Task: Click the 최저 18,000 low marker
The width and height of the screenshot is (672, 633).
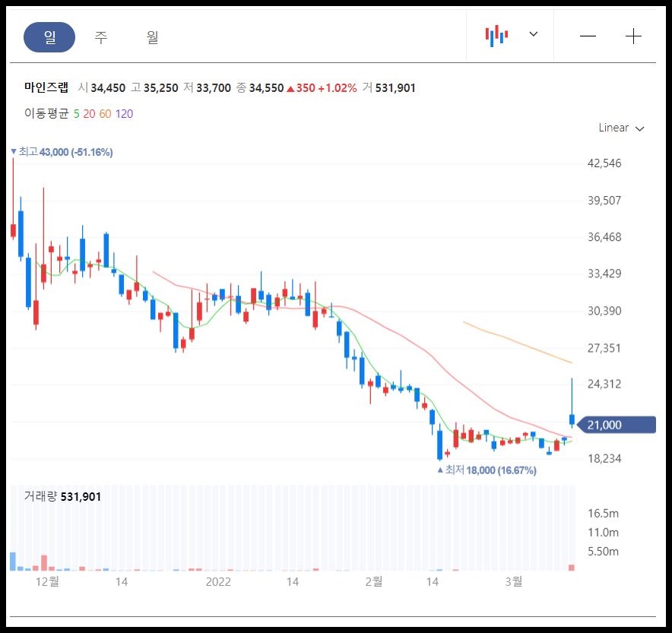Action: click(487, 470)
